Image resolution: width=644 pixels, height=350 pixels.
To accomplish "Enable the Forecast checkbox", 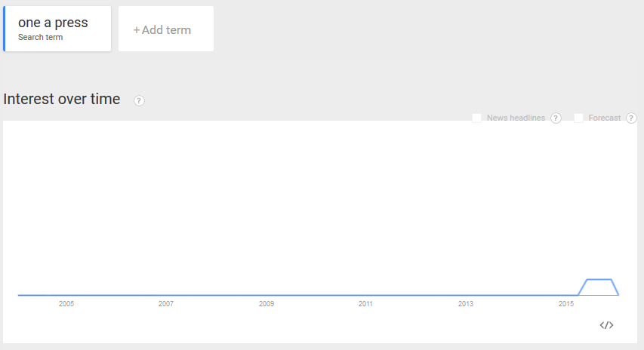I will point(579,118).
